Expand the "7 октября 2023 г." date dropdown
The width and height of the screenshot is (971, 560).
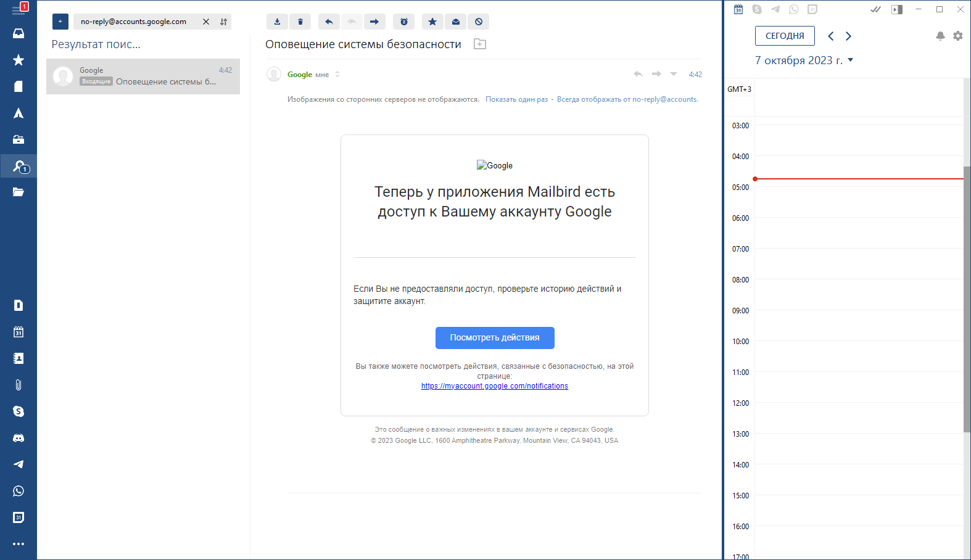[x=804, y=60]
